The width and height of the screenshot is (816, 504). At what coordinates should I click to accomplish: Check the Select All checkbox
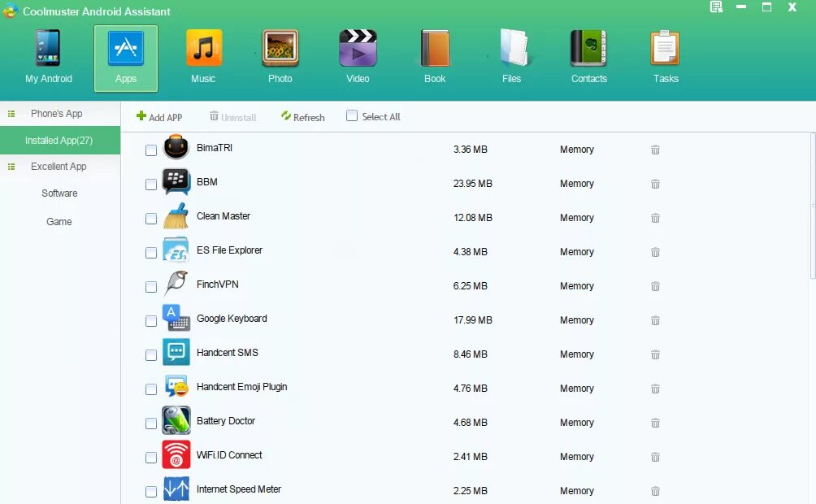click(352, 115)
